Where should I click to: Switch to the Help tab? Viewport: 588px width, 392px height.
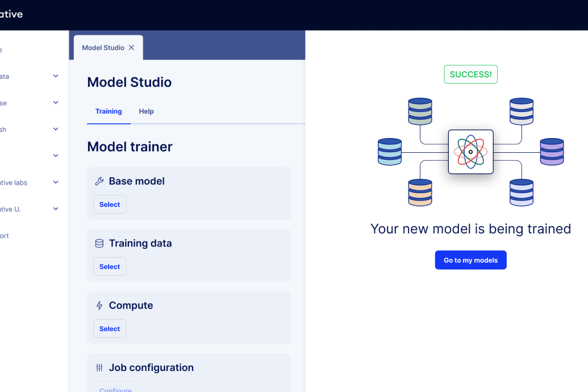tap(146, 111)
